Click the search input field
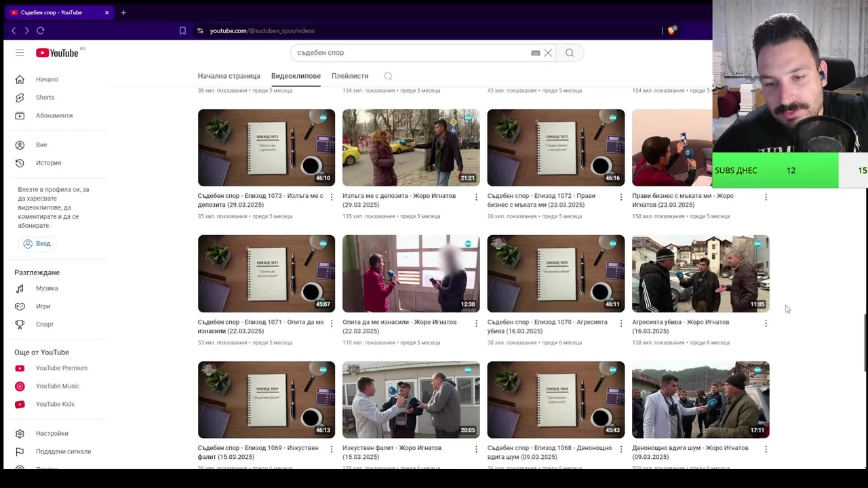The height and width of the screenshot is (488, 868). pos(412,53)
